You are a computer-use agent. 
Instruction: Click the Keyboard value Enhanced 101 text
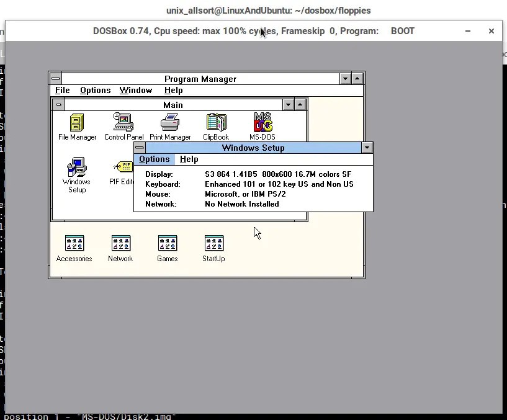click(279, 184)
